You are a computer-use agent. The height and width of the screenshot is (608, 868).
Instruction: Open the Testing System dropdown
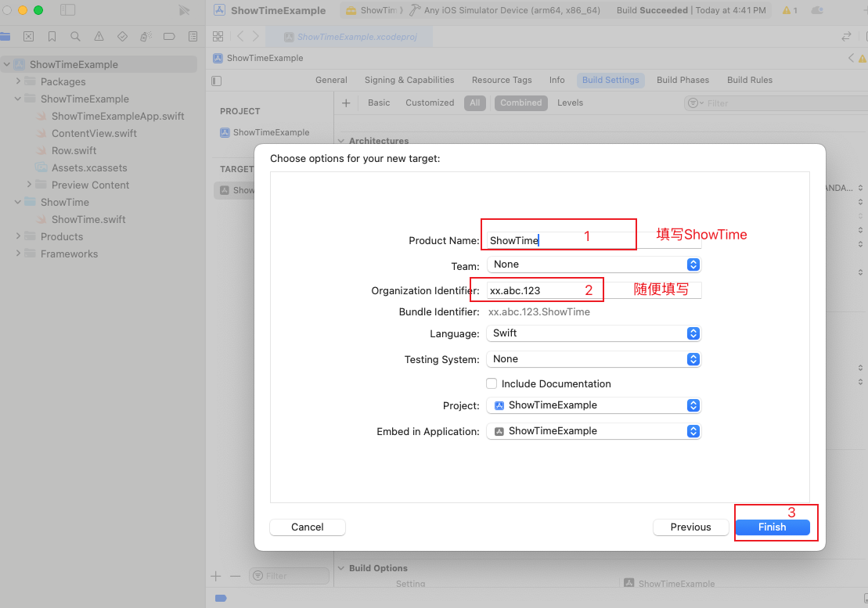pyautogui.click(x=593, y=359)
